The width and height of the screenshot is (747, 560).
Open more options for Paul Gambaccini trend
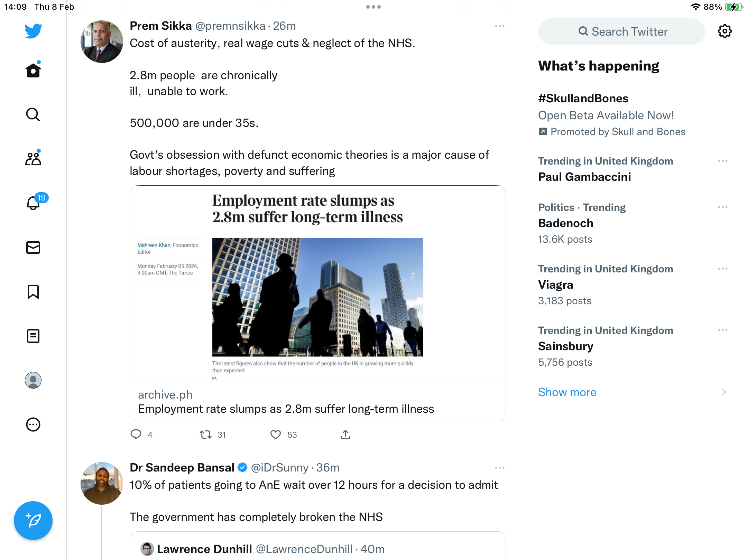(x=723, y=161)
